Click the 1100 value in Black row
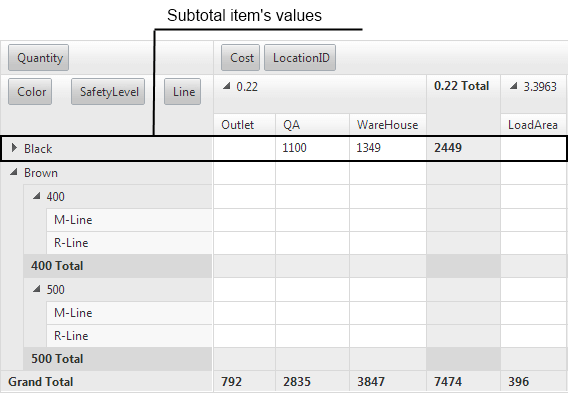This screenshot has width=568, height=393. pos(313,148)
